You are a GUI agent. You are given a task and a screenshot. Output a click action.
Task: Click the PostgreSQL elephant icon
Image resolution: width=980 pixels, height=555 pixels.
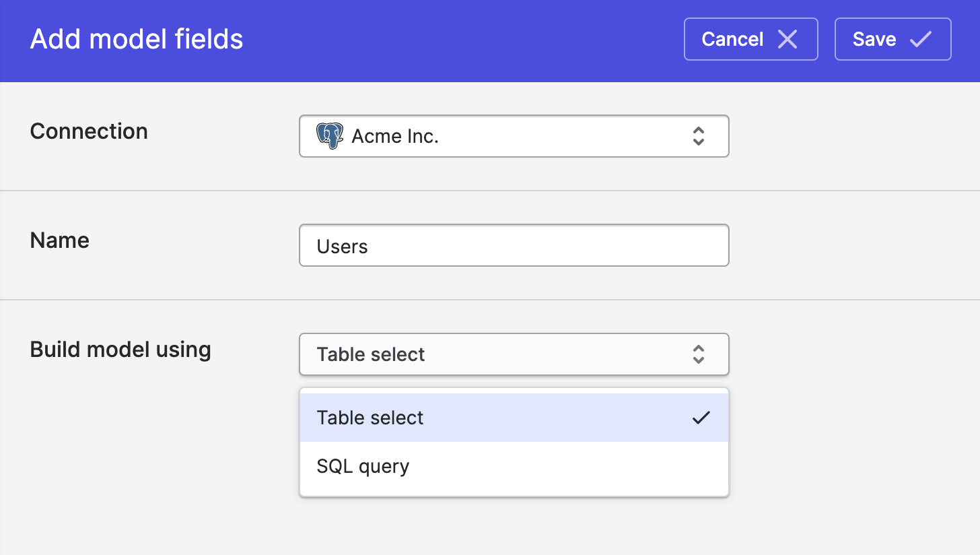330,136
